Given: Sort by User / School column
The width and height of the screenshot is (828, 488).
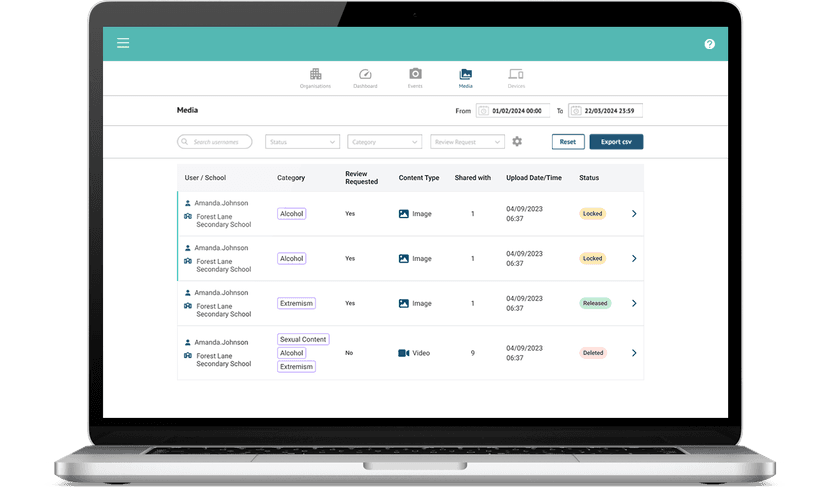Looking at the screenshot, I should (205, 178).
